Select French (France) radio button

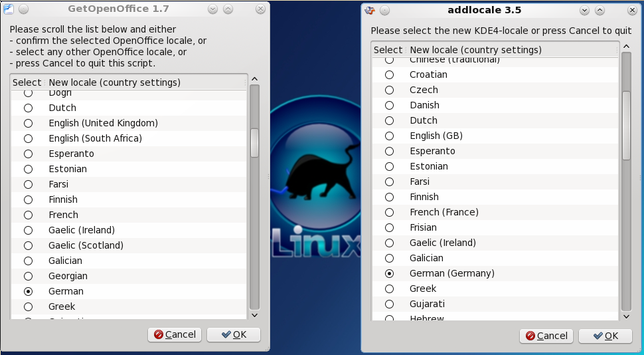(x=389, y=212)
